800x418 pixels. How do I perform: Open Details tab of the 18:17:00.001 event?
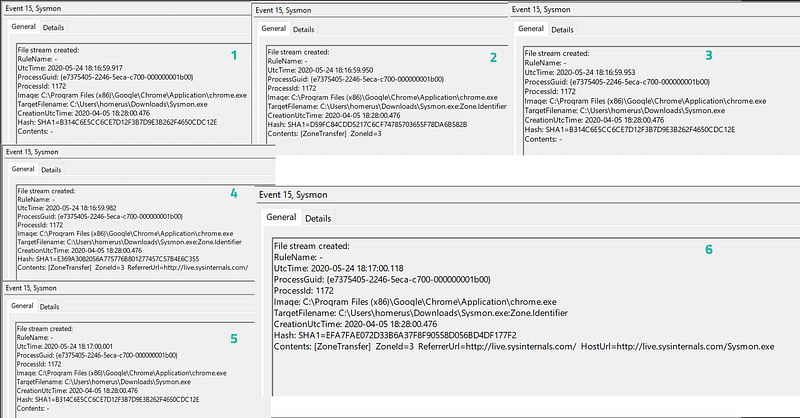49,307
